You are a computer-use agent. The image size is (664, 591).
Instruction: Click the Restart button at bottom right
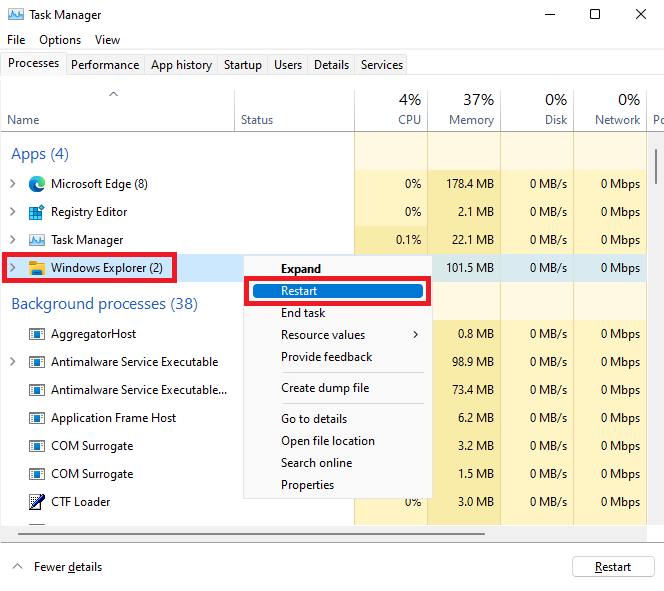pos(613,567)
